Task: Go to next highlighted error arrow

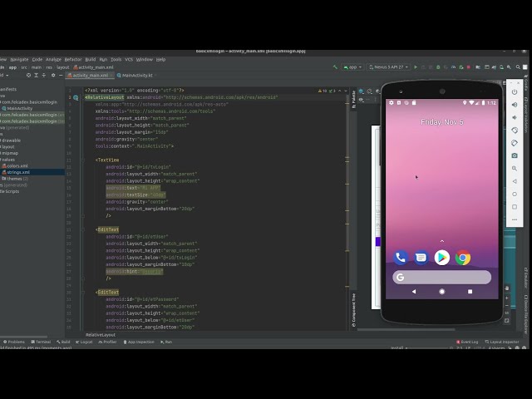Action: point(346,91)
